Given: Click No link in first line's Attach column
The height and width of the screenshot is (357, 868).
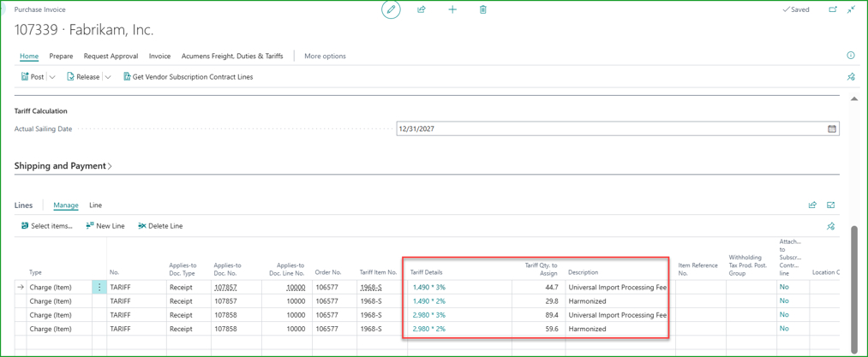Looking at the screenshot, I should [x=784, y=287].
